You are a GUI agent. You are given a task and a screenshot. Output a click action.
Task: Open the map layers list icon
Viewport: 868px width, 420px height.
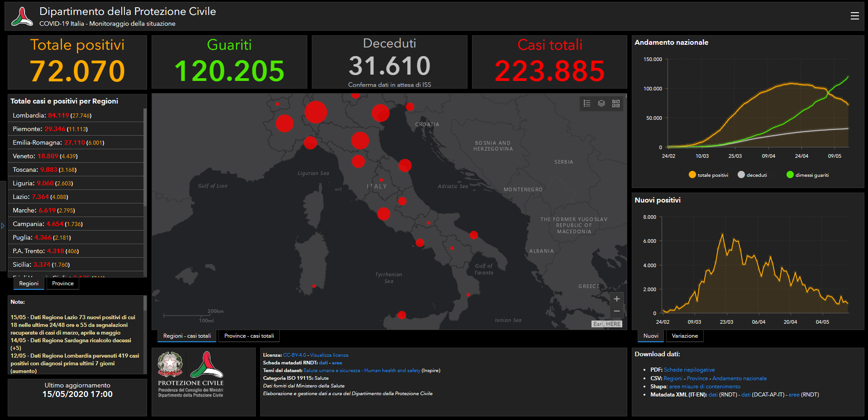[601, 104]
